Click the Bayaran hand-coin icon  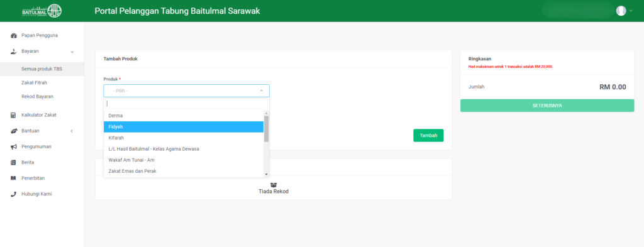pyautogui.click(x=13, y=52)
